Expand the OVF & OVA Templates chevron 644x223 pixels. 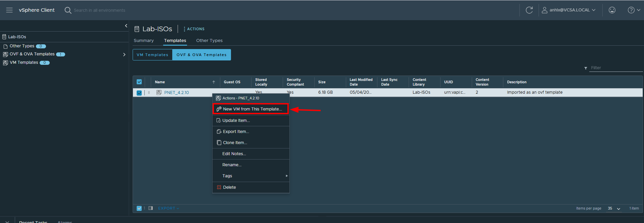(x=124, y=54)
